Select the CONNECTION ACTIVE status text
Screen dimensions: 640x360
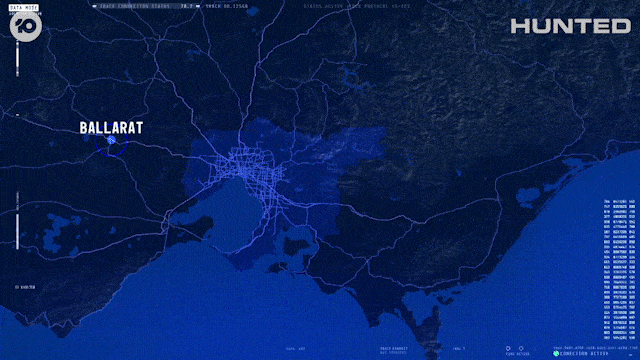point(584,354)
